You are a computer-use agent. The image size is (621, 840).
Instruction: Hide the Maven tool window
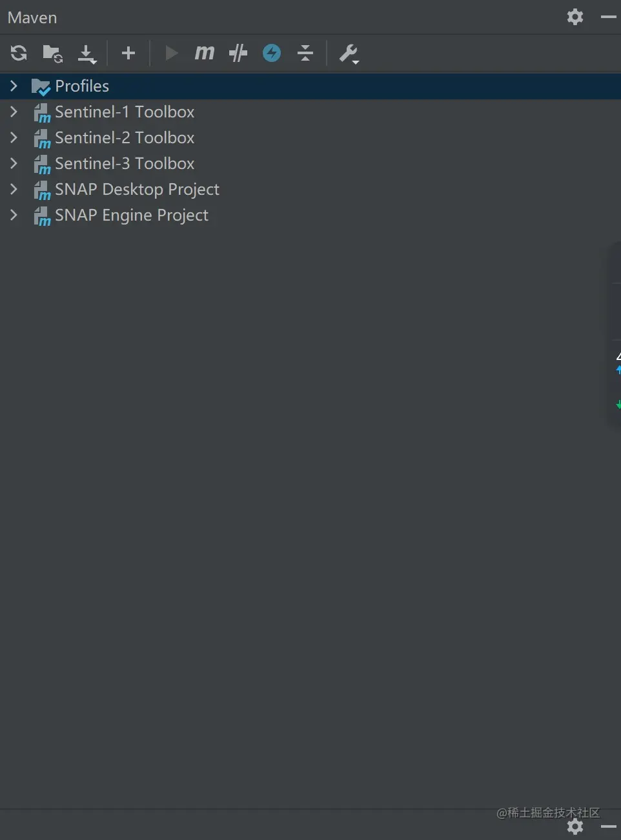(x=608, y=17)
